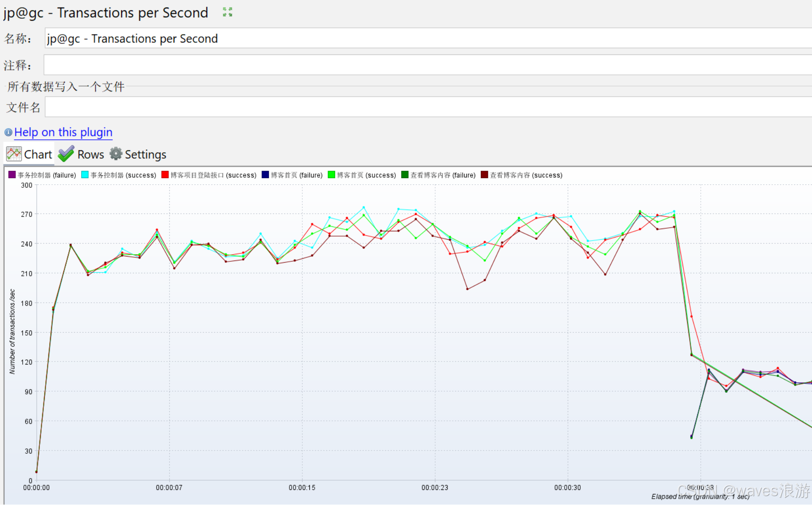Click the 00:00:07 x-axis label

tap(169, 488)
